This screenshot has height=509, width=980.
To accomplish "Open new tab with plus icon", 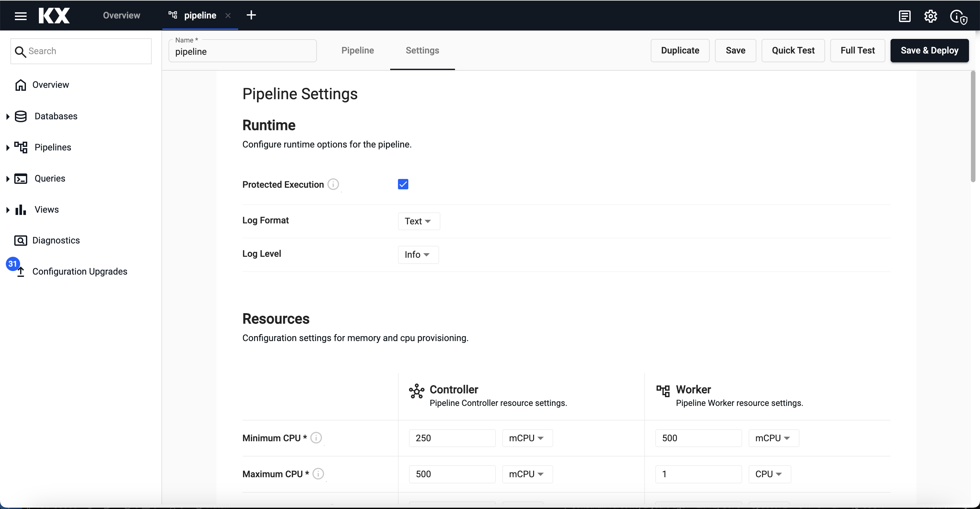I will click(x=251, y=15).
